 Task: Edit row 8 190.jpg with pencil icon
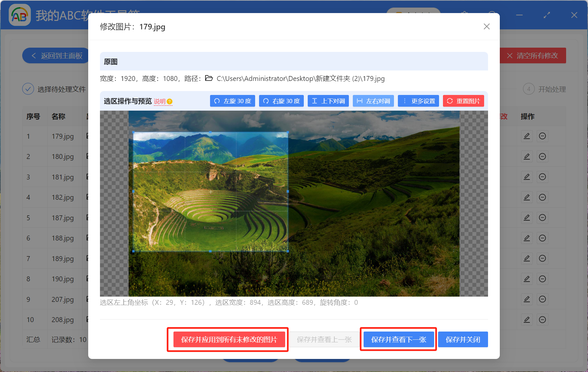(527, 279)
